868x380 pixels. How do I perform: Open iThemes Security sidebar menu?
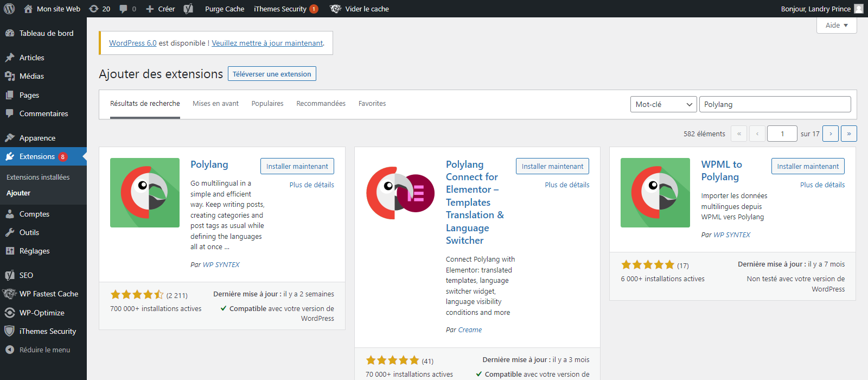pyautogui.click(x=43, y=331)
